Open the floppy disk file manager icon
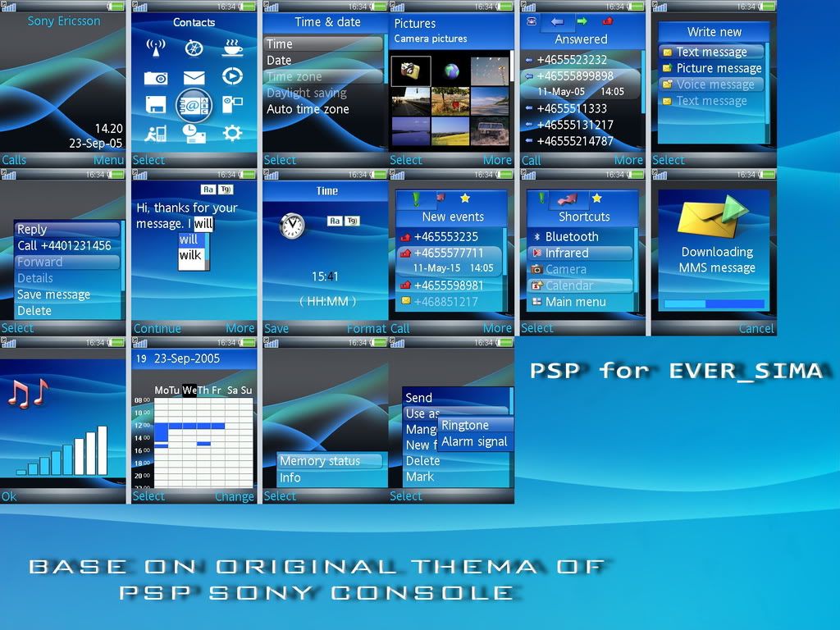 click(x=156, y=104)
